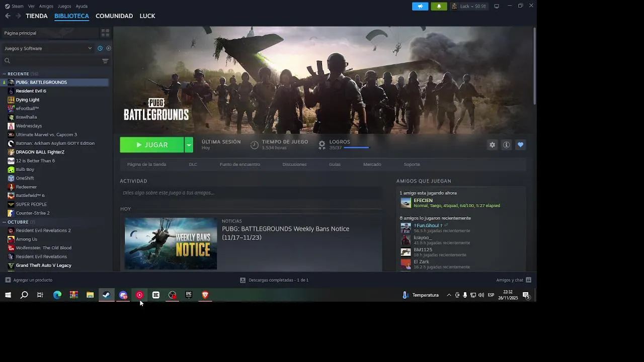The width and height of the screenshot is (644, 362).
Task: Open the Amigos y chat icon
Action: pyautogui.click(x=528, y=280)
